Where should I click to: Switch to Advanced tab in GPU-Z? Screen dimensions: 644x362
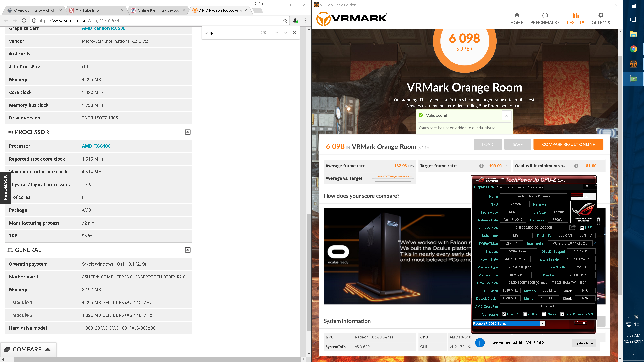tap(519, 187)
